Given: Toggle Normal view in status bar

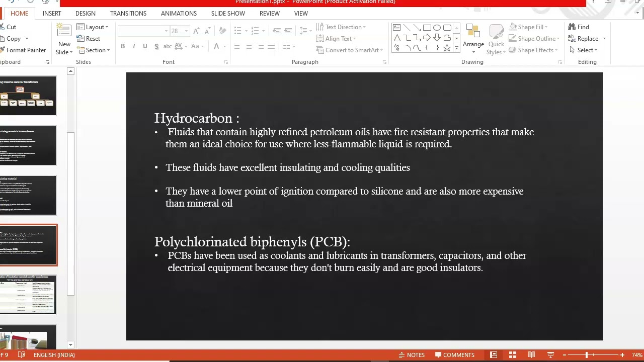Looking at the screenshot, I should coord(494,355).
